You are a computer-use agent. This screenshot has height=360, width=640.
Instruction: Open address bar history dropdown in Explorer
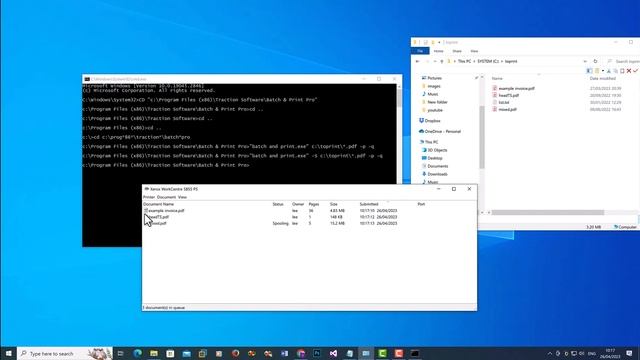click(585, 61)
